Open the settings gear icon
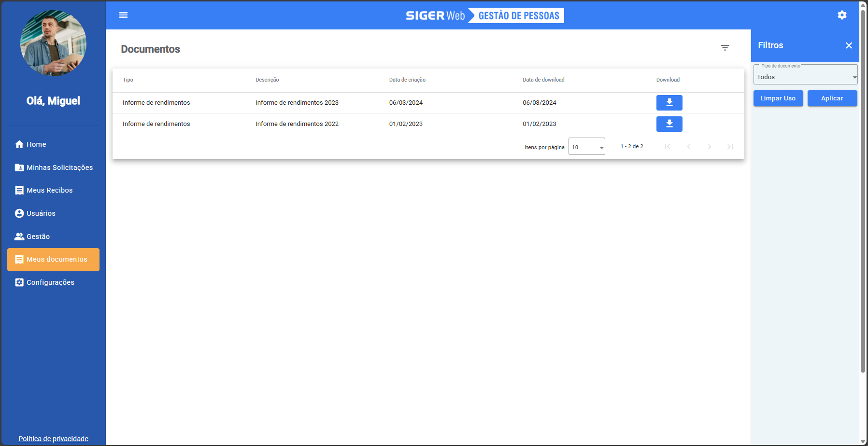Screen dimensions: 868x446 point(842,15)
